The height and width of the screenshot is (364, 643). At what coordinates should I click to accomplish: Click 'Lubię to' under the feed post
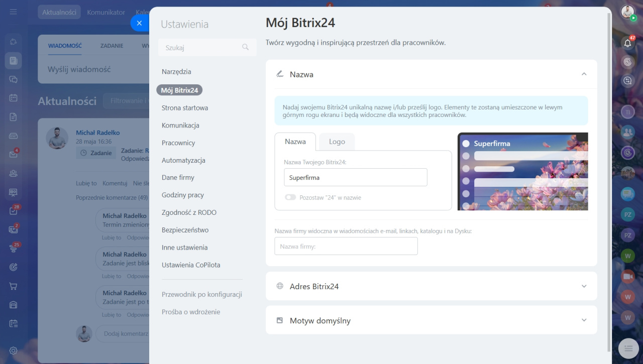[86, 184]
